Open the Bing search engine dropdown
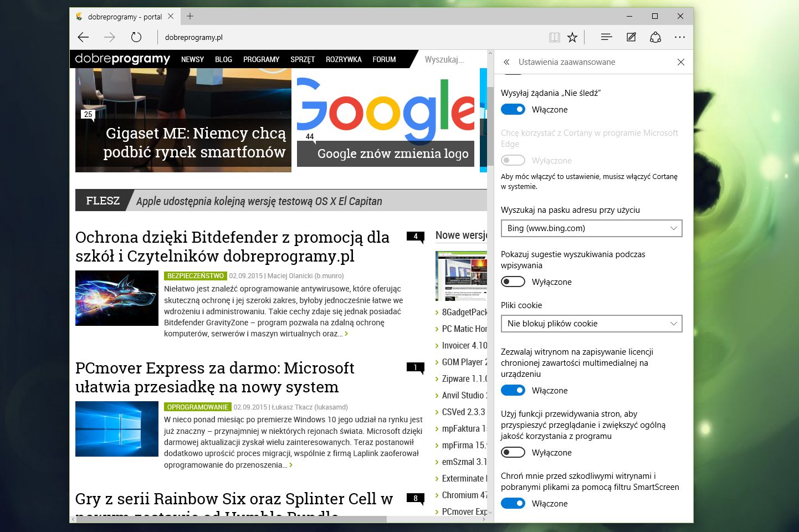 tap(591, 228)
